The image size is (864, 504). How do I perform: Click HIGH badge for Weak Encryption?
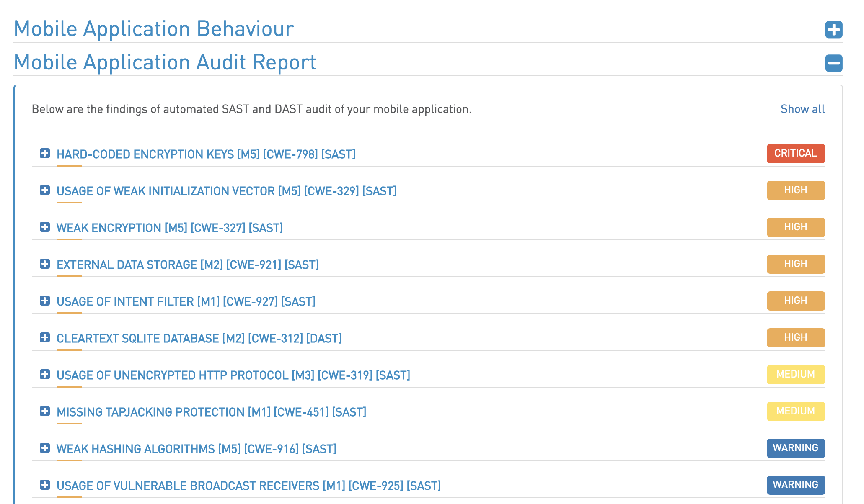pos(796,227)
